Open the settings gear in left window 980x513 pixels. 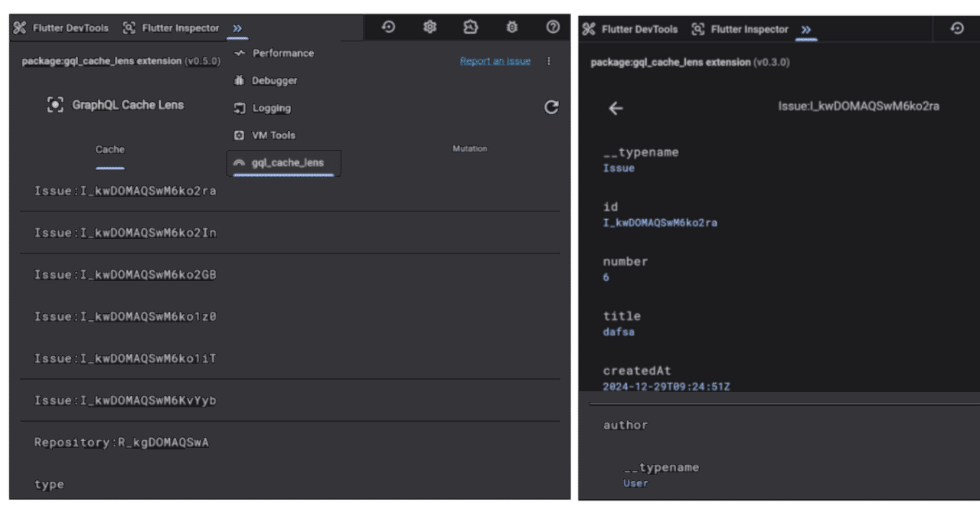click(x=430, y=27)
